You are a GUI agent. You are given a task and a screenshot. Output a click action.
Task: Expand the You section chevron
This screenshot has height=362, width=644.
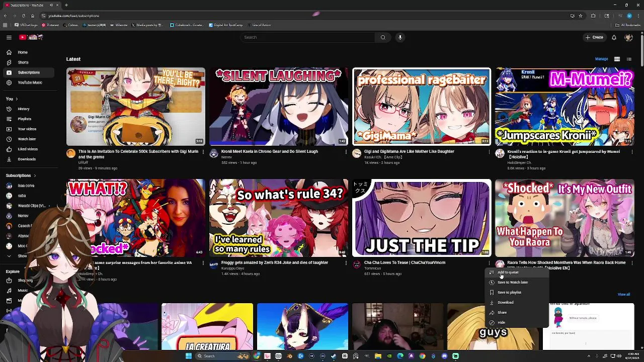click(x=17, y=99)
